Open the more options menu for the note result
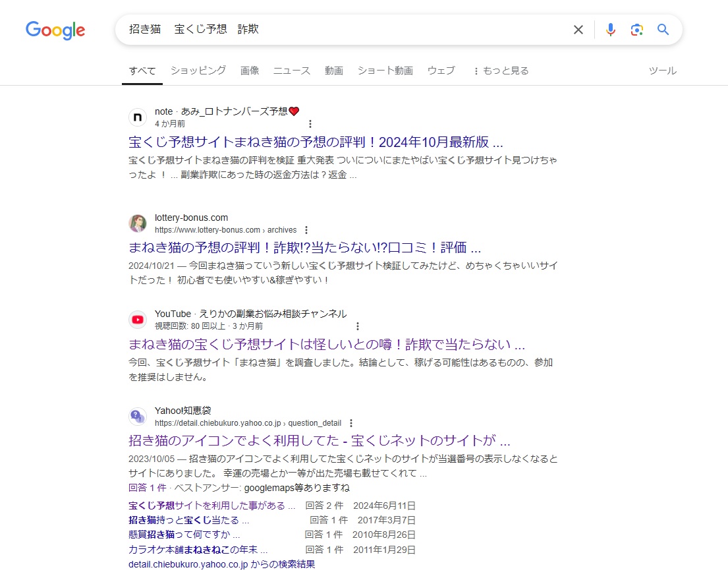Screen dimensions: 728x582 pyautogui.click(x=310, y=124)
